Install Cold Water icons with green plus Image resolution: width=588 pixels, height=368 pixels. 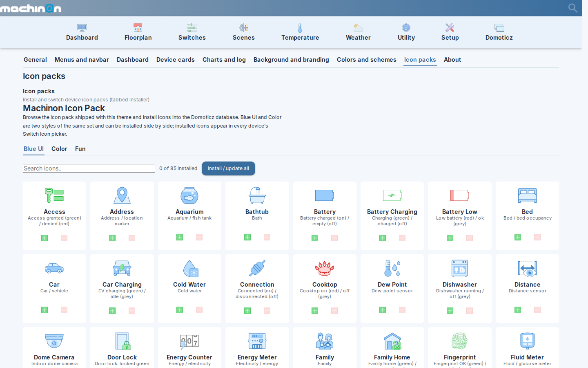(180, 310)
